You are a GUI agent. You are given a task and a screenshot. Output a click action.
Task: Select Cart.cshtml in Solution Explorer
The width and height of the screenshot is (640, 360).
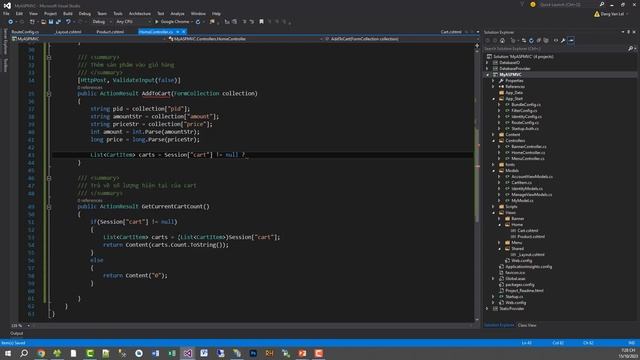click(x=527, y=231)
